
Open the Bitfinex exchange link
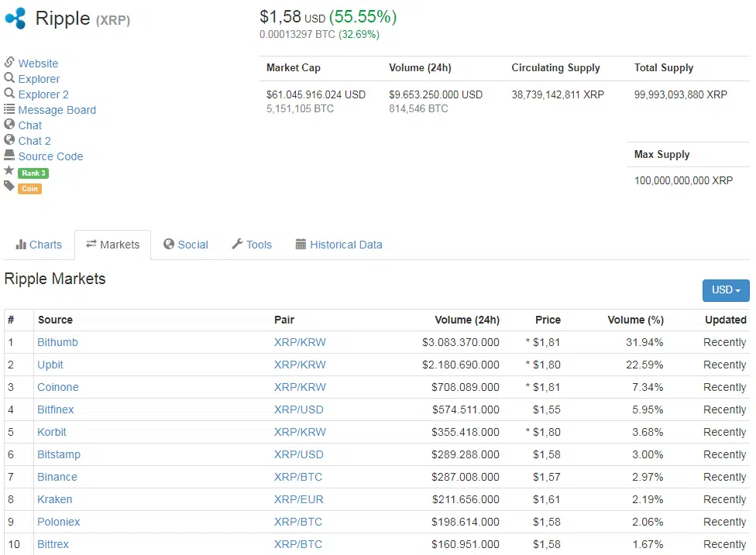coord(56,409)
